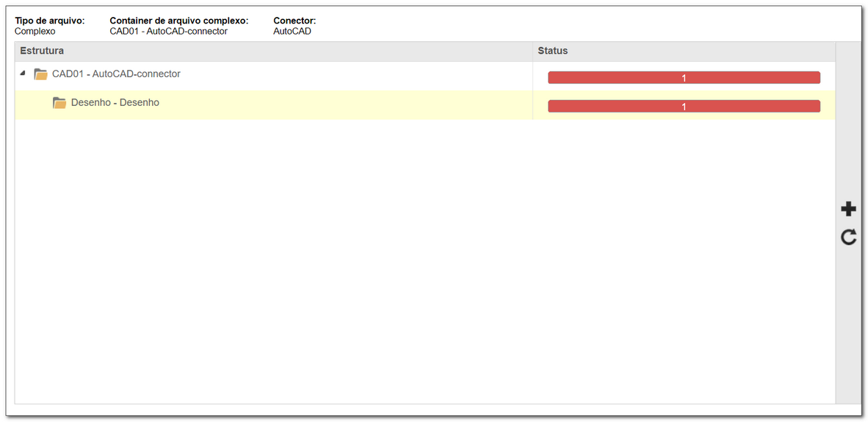Click the Desenho - Desenho folder icon
Viewport: 868px width, 422px height.
pyautogui.click(x=59, y=103)
